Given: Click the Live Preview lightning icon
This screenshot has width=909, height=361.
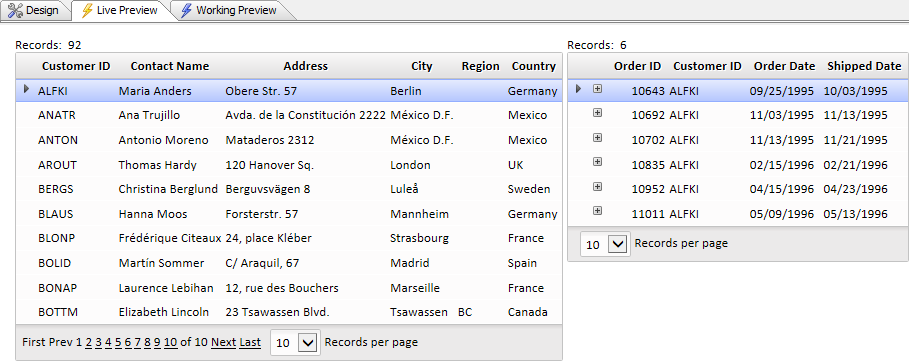Looking at the screenshot, I should (x=87, y=10).
